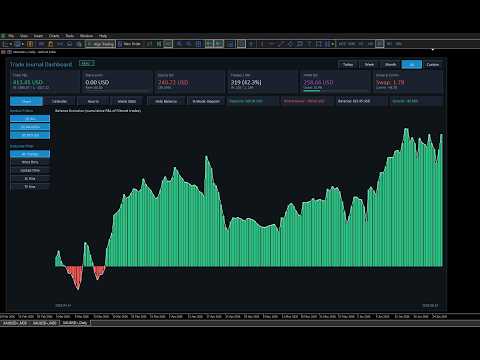Click the 319 (42.3%) trades value
Image resolution: width=480 pixels, height=360 pixels.
click(x=246, y=82)
